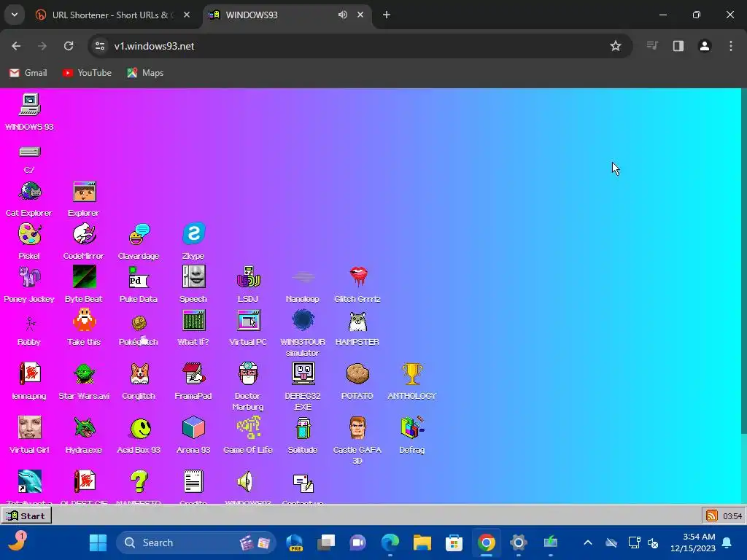Open lenna.png file
Image resolution: width=747 pixels, height=560 pixels.
29,374
